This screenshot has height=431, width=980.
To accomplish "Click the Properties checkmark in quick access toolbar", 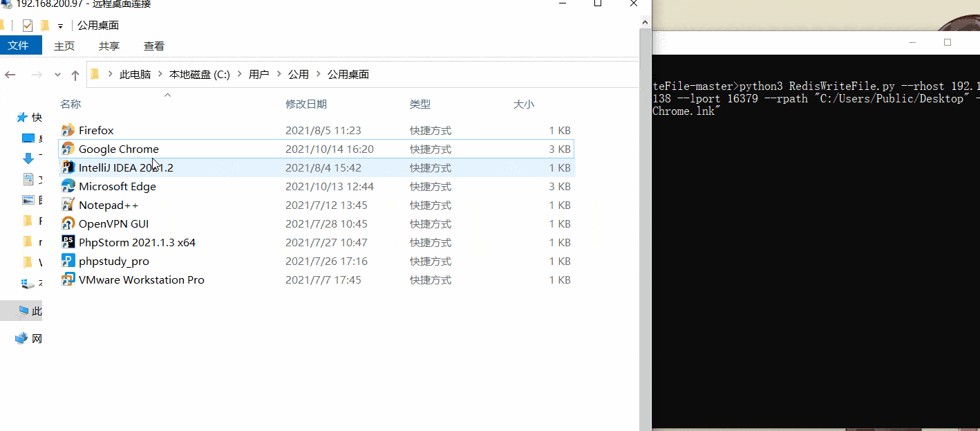I will point(28,26).
